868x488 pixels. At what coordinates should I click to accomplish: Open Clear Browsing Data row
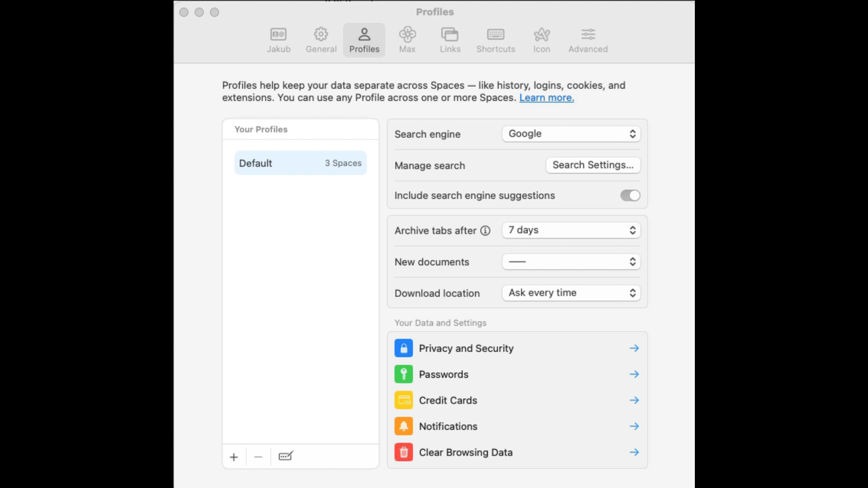coord(517,452)
